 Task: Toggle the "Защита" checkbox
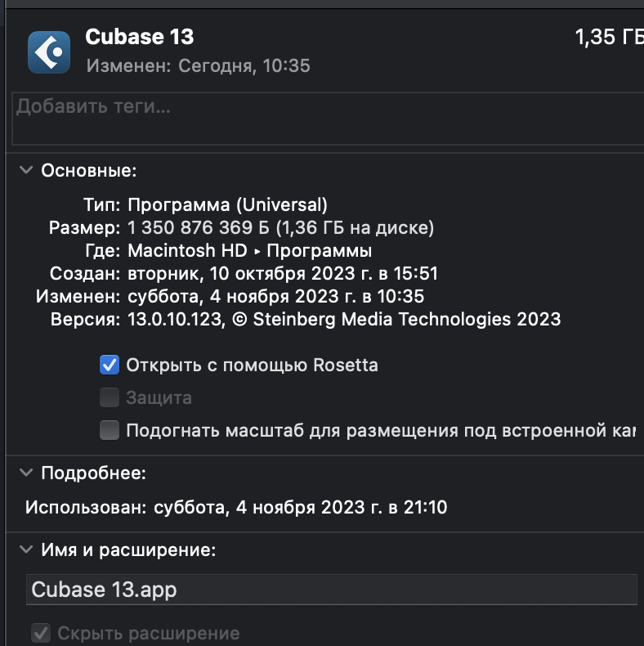110,398
